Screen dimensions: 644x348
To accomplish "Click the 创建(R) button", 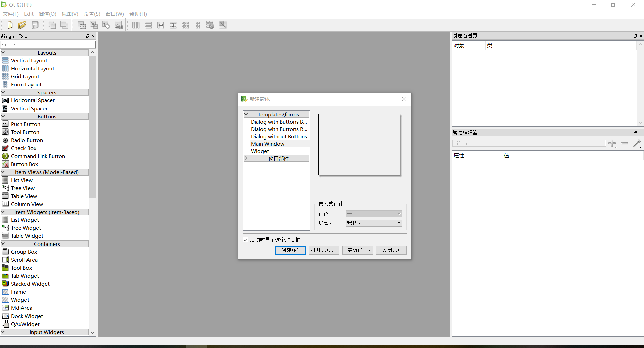I will click(x=290, y=250).
